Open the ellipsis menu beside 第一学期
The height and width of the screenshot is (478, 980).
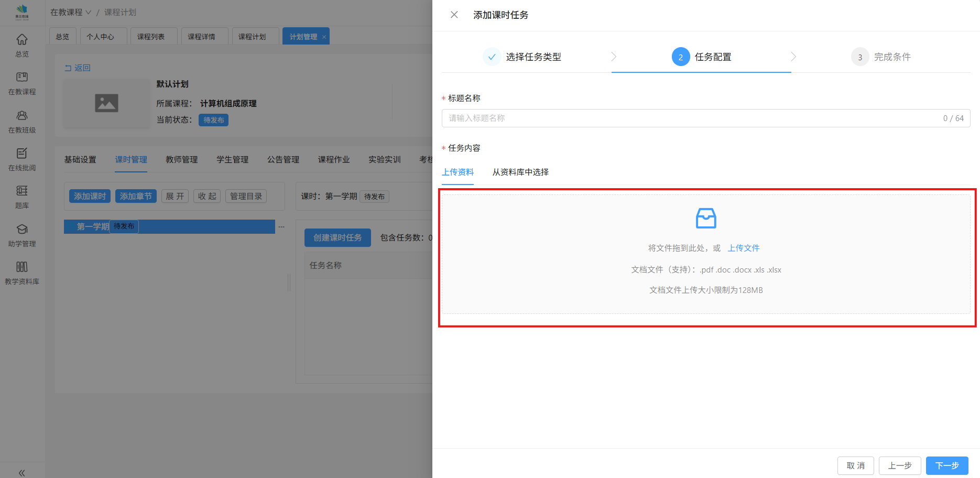[x=281, y=227]
